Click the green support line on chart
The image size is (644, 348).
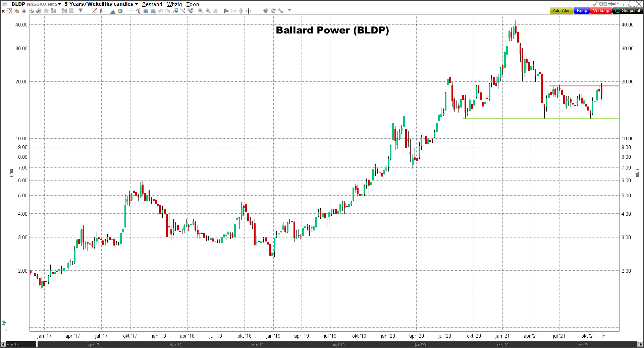click(x=541, y=119)
